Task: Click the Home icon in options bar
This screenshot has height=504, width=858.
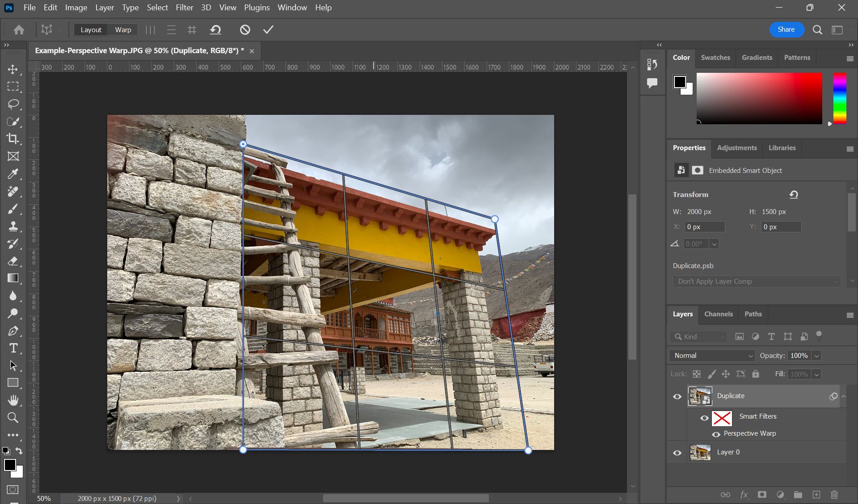Action: (19, 30)
